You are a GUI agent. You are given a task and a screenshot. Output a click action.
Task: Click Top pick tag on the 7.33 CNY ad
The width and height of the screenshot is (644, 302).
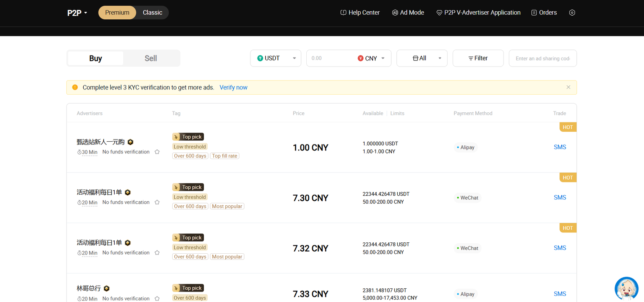188,288
